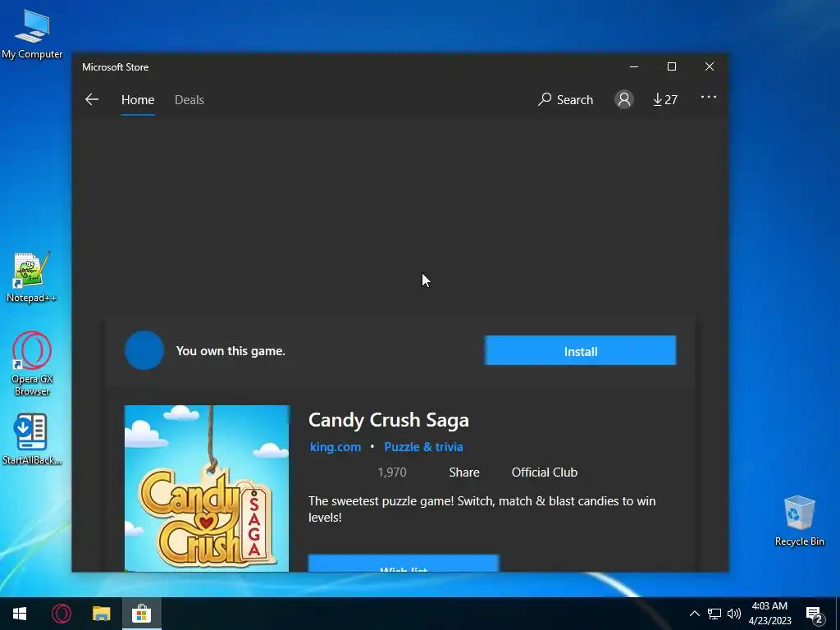
Task: Launch Opera GX from the taskbar
Action: click(61, 614)
